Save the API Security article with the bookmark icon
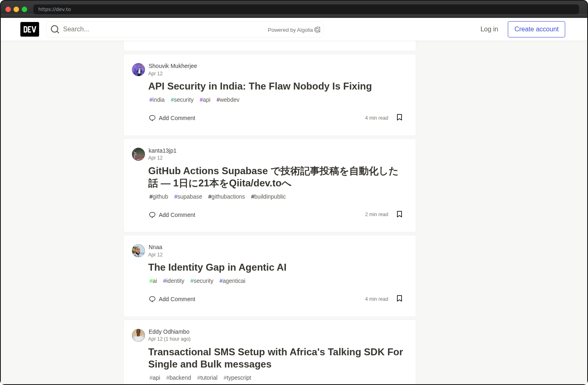This screenshot has width=588, height=385. pyautogui.click(x=399, y=117)
